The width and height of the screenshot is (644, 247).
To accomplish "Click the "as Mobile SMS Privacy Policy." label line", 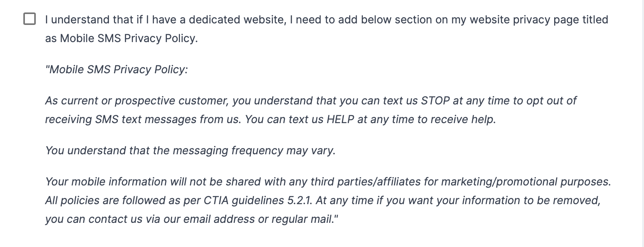I will coord(121,38).
